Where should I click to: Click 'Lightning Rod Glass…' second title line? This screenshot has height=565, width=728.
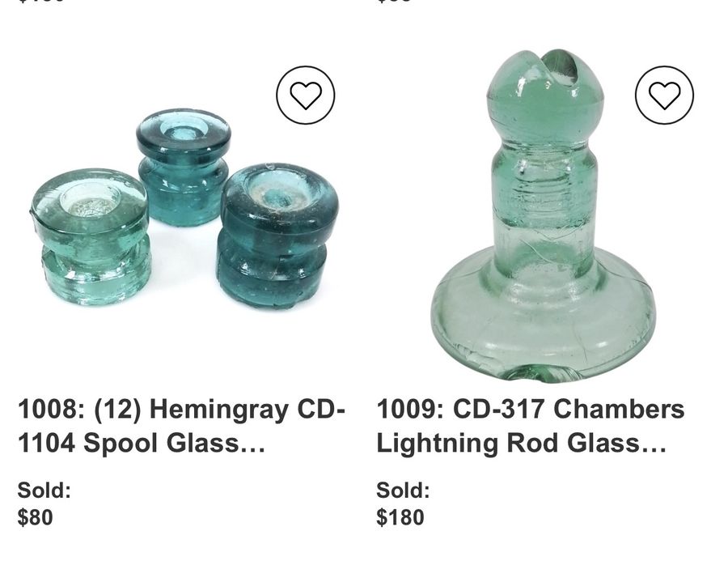[x=522, y=443]
